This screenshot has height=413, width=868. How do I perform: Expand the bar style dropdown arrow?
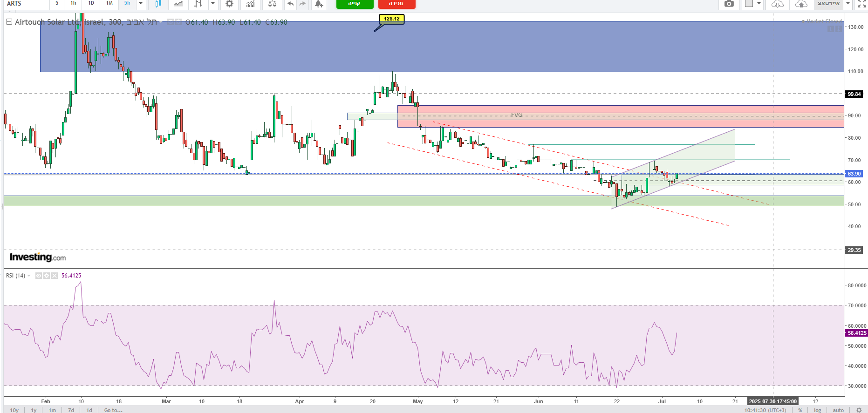click(213, 4)
